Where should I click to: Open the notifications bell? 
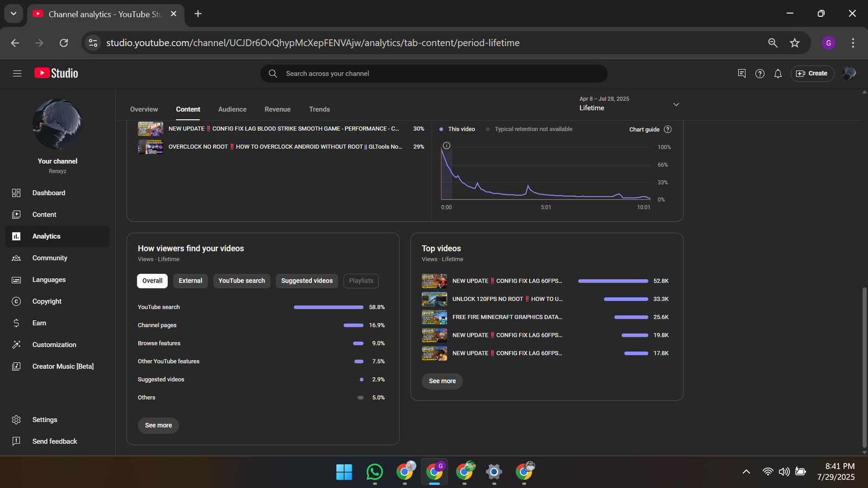pos(778,73)
